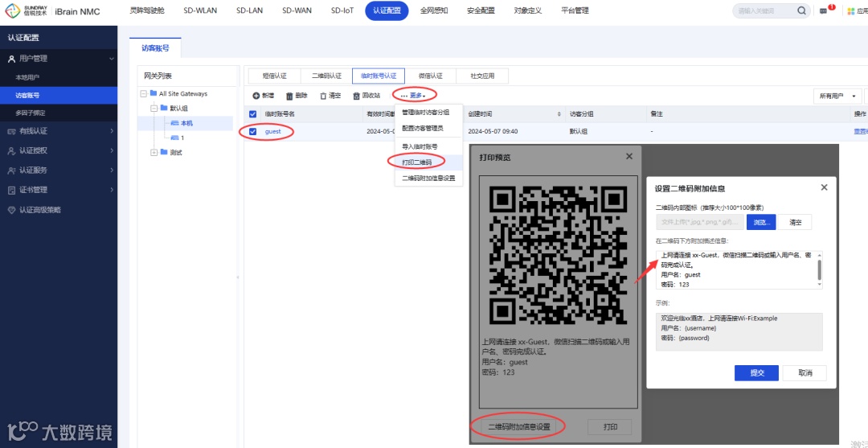This screenshot has height=448, width=868.
Task: Switch to the 二维码认证 tab
Action: click(x=326, y=76)
